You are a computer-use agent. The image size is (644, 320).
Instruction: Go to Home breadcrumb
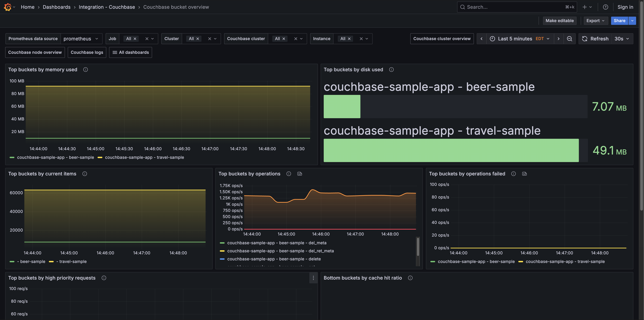click(27, 7)
